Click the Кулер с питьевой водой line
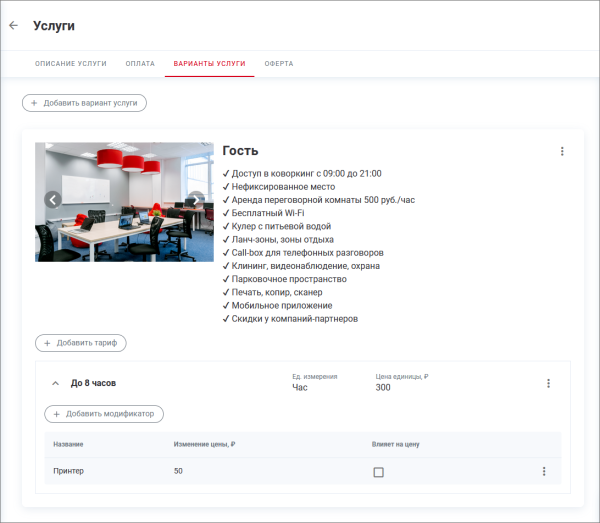The width and height of the screenshot is (600, 523). 277,226
